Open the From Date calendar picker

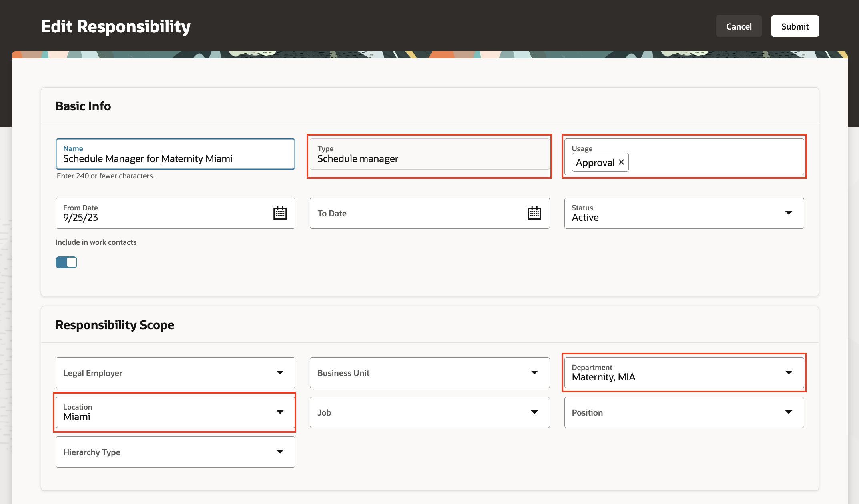pyautogui.click(x=280, y=213)
